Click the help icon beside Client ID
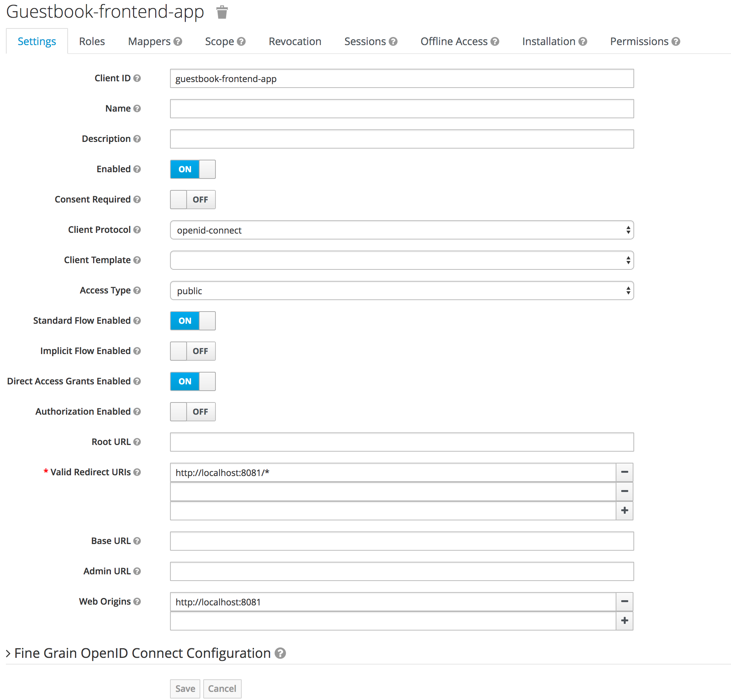Screen dimensions: 731x700 point(137,78)
